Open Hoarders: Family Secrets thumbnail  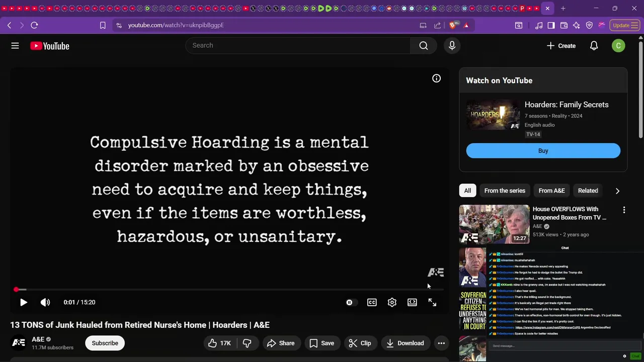(493, 115)
